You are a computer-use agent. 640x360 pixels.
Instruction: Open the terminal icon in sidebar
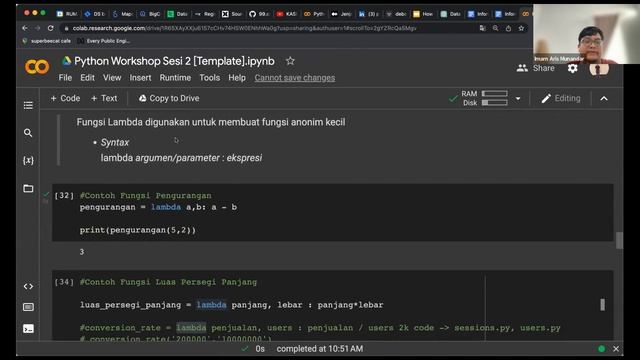click(28, 329)
